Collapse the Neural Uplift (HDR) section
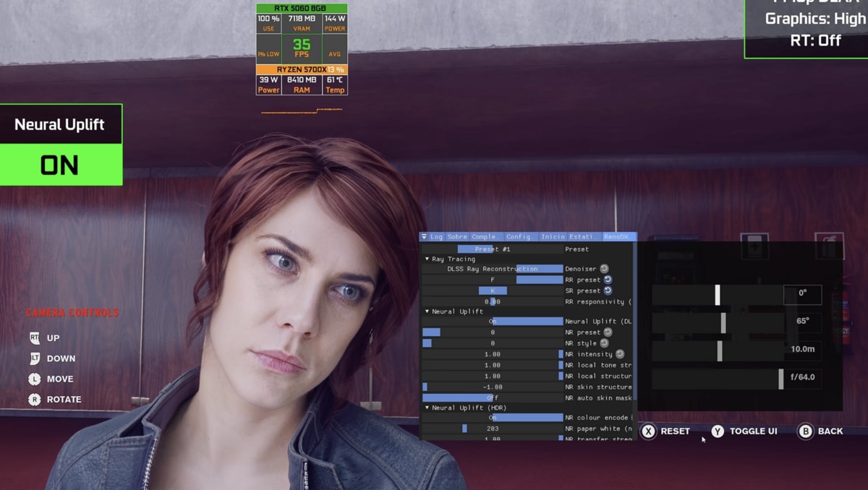Screen dimensions: 868x490 [x=427, y=408]
